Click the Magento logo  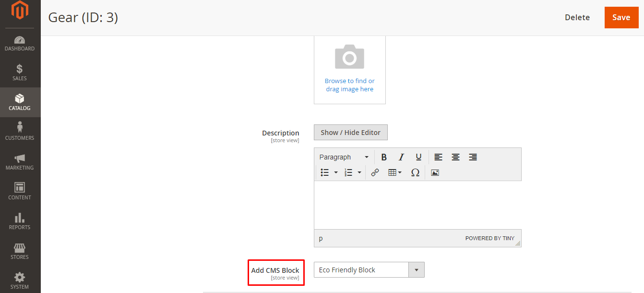pos(20,11)
